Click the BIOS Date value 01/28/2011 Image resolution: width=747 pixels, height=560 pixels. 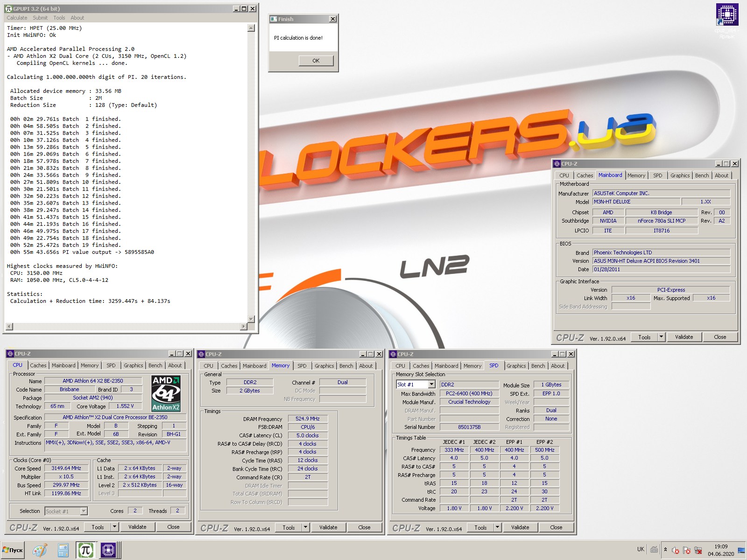click(x=661, y=269)
